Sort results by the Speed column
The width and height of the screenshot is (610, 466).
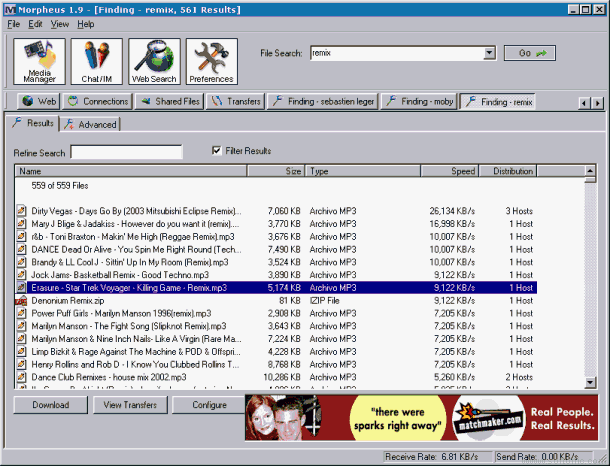click(x=450, y=171)
